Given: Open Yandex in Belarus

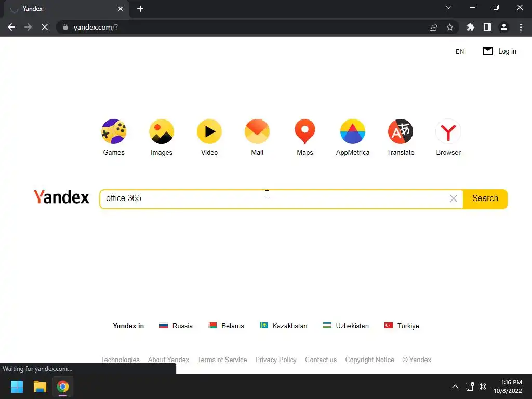Looking at the screenshot, I should pyautogui.click(x=227, y=326).
